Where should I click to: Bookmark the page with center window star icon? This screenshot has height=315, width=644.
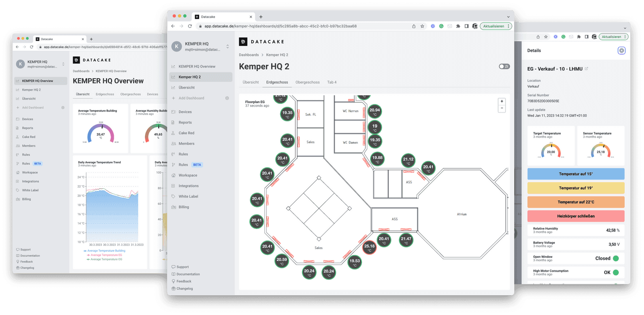pos(422,26)
